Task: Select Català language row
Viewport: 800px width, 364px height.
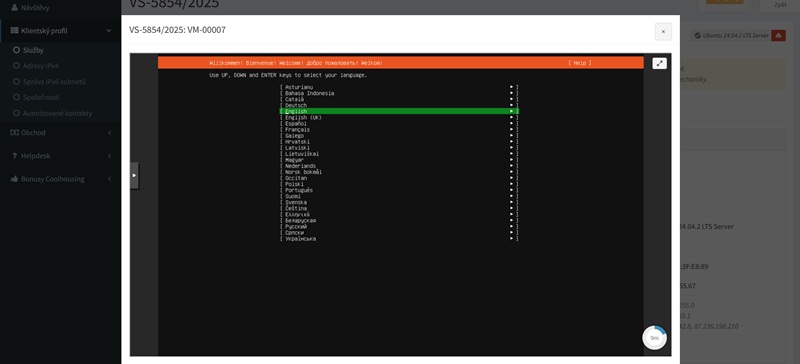Action: [x=399, y=100]
